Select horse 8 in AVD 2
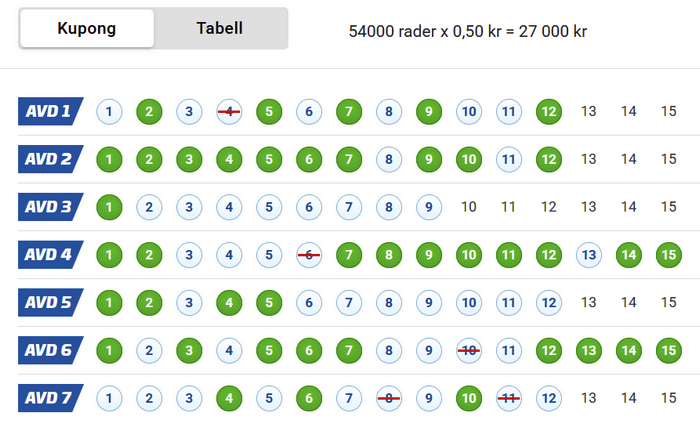Screen dimensions: 700x435 [389, 159]
